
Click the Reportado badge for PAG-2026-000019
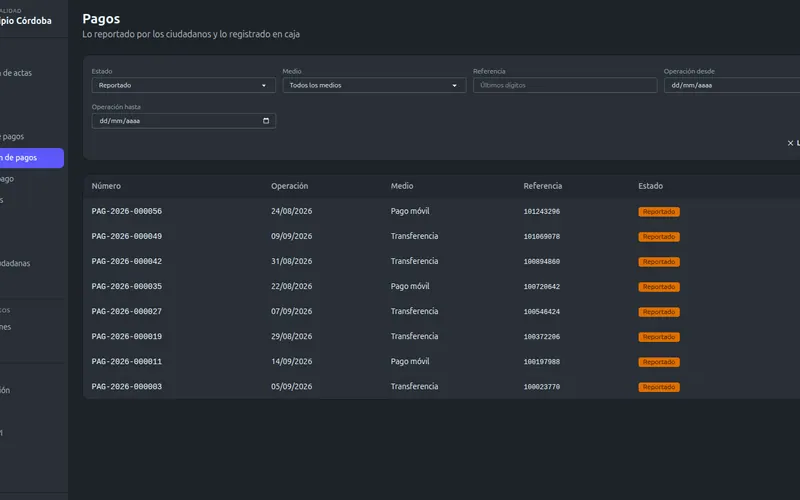pyautogui.click(x=659, y=337)
